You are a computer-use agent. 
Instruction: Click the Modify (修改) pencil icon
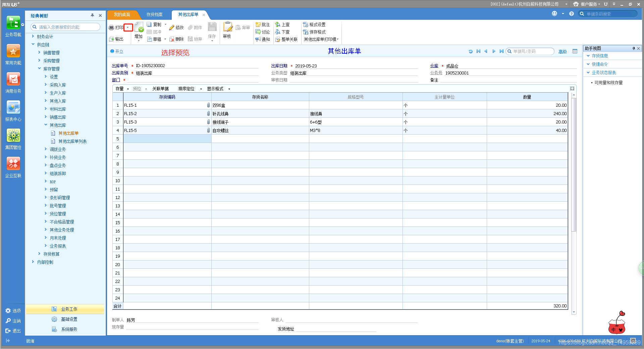[172, 28]
